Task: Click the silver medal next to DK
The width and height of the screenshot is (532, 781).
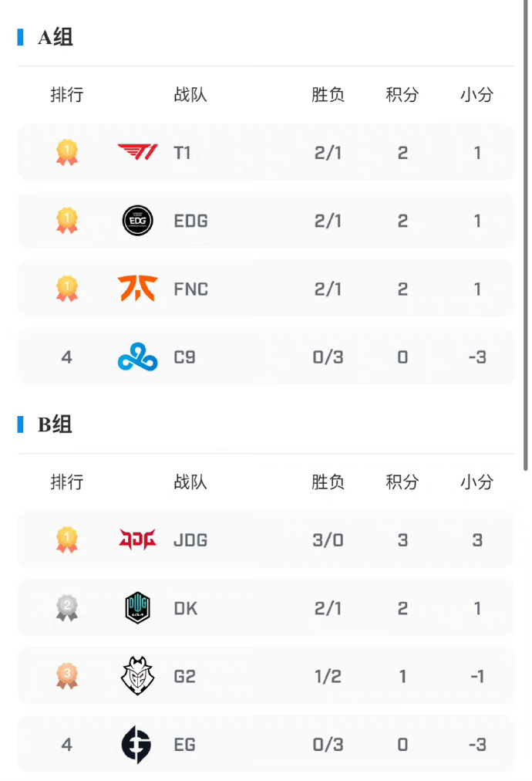Action: [x=66, y=608]
